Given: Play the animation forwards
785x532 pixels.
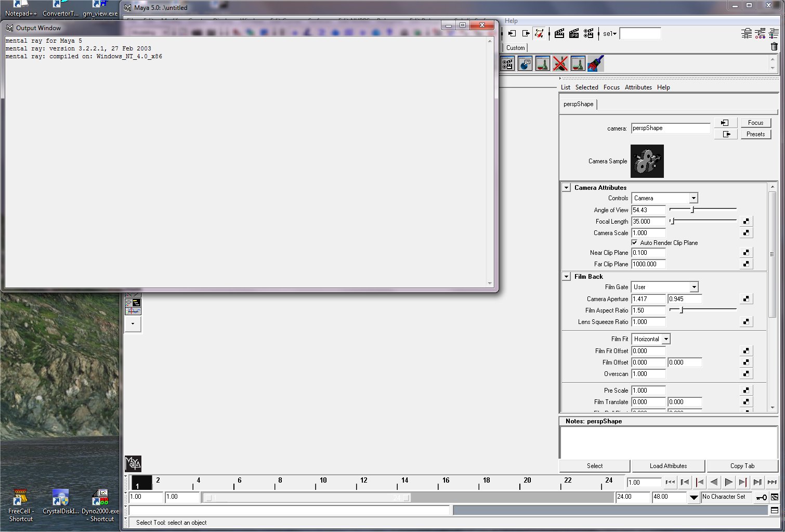Looking at the screenshot, I should pyautogui.click(x=728, y=482).
